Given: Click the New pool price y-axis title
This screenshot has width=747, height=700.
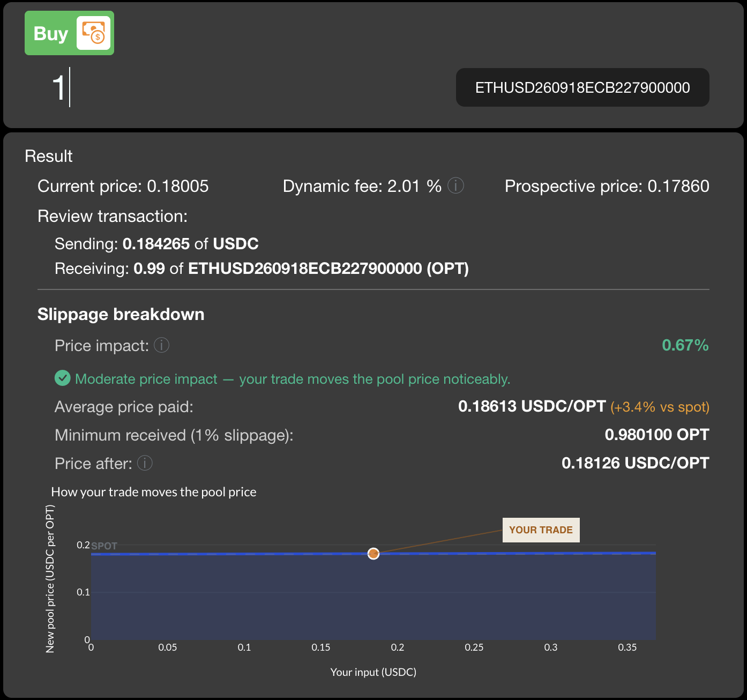Looking at the screenshot, I should (x=50, y=579).
